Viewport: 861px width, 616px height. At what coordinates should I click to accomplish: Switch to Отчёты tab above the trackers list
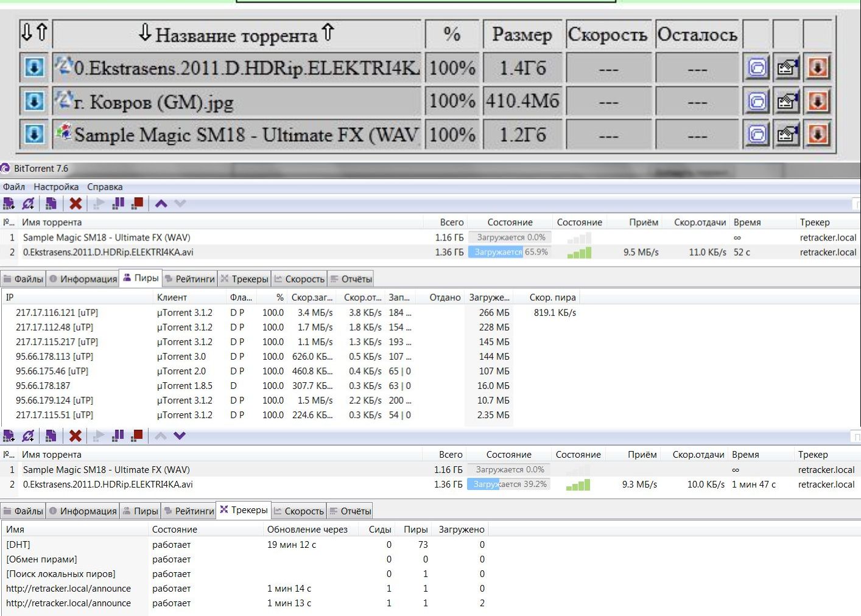[350, 511]
